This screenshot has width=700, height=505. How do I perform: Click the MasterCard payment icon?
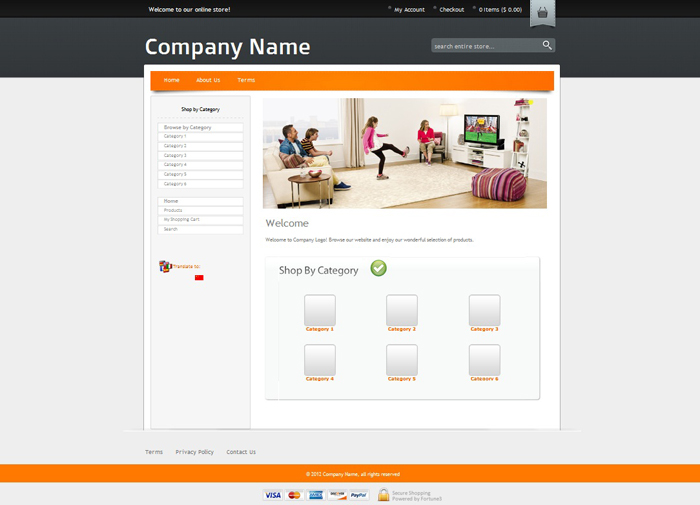294,495
